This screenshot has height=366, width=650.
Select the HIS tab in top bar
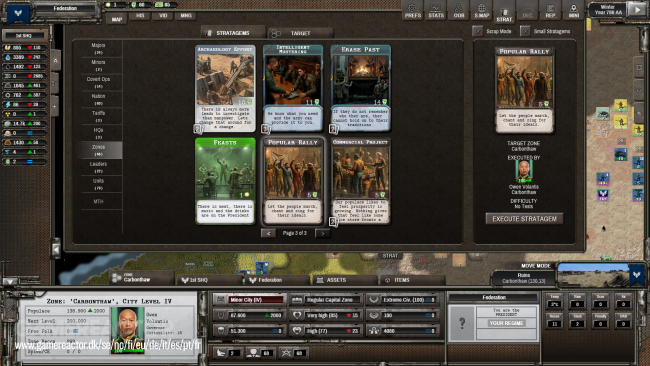140,16
